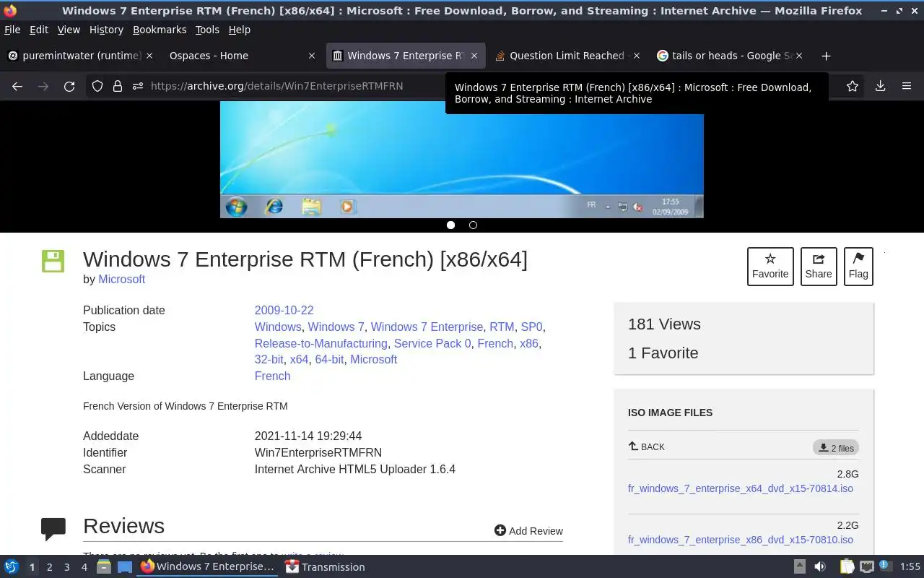This screenshot has width=924, height=578.
Task: Click Add Review
Action: pos(528,531)
